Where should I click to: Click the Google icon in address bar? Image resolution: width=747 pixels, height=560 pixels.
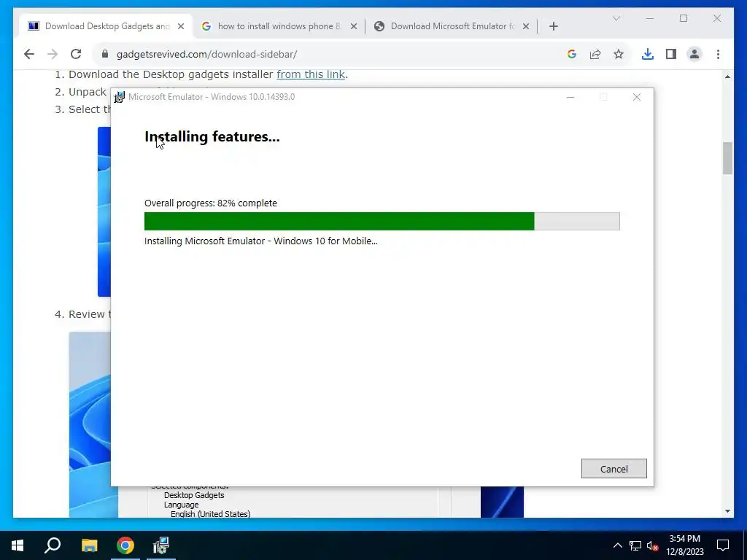coord(572,54)
